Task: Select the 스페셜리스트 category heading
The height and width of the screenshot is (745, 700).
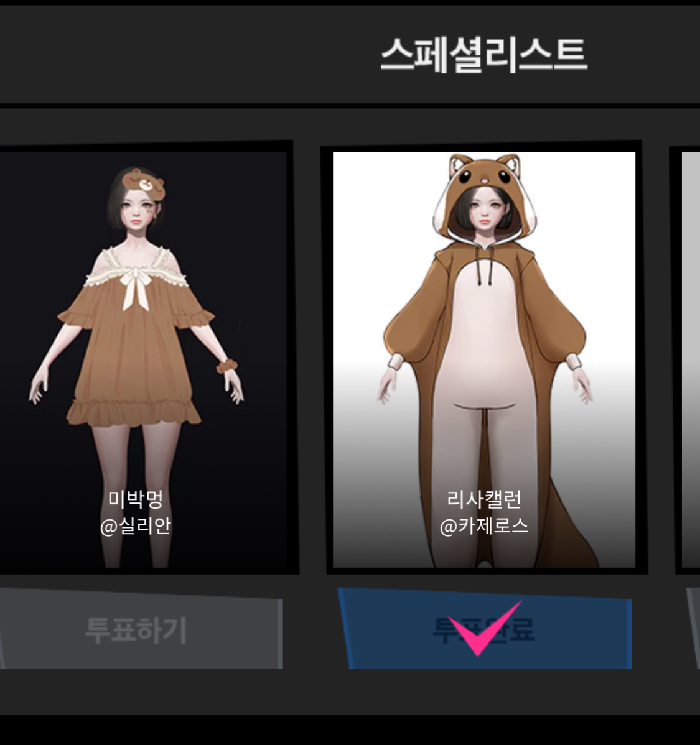Action: [484, 55]
